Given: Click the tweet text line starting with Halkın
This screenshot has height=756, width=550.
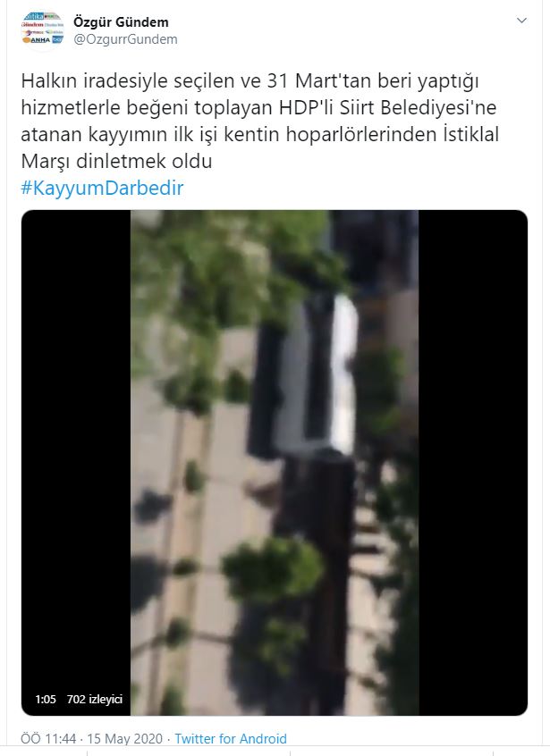Looking at the screenshot, I should pyautogui.click(x=250, y=81).
